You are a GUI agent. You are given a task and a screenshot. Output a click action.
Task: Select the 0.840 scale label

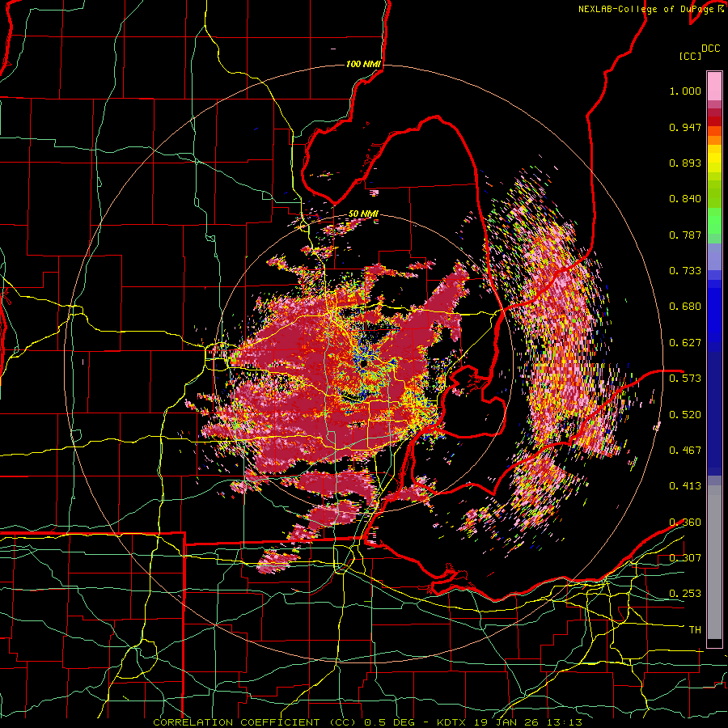[x=685, y=199]
